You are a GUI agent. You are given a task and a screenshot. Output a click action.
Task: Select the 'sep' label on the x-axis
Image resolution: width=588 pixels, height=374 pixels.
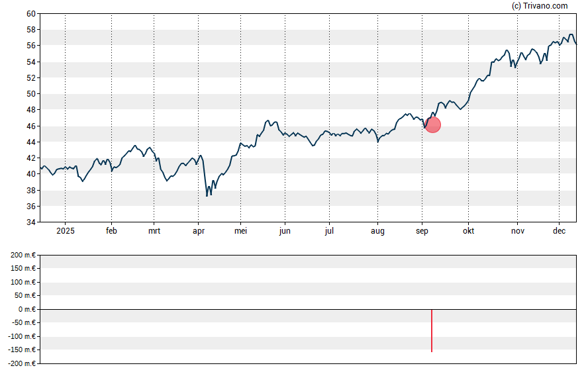[422, 231]
